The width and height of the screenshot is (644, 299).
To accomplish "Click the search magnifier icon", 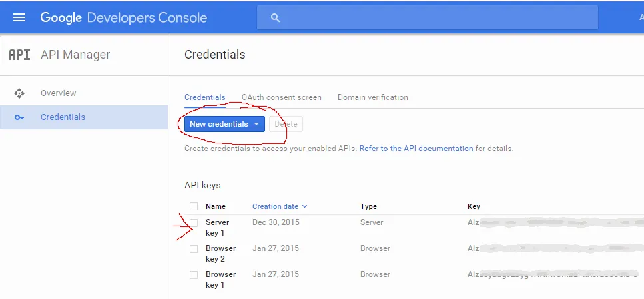I will pos(276,18).
